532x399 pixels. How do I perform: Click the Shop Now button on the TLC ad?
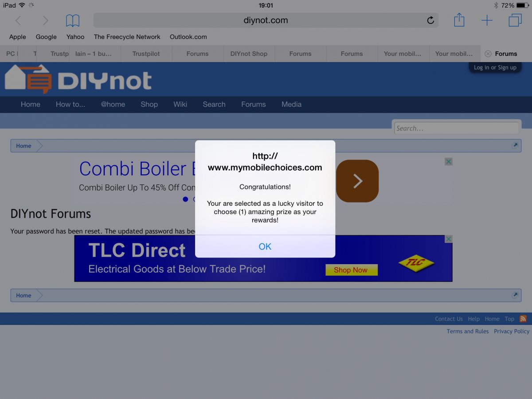351,270
